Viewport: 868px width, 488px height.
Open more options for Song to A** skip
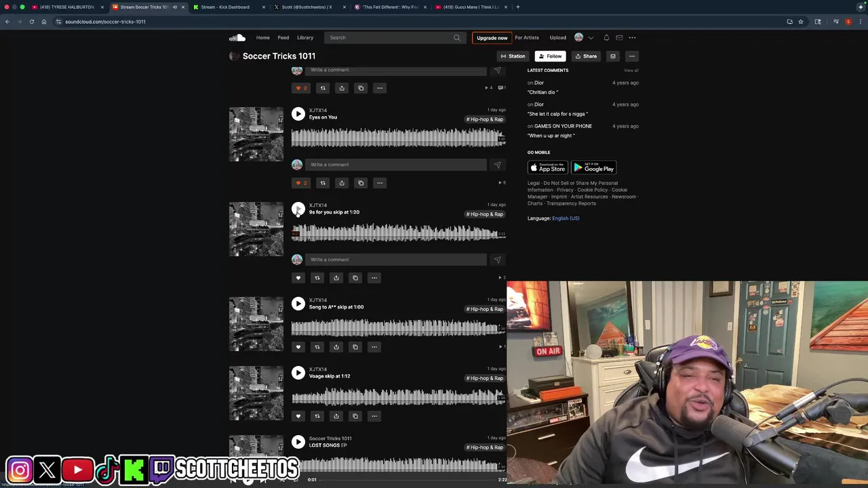[374, 347]
